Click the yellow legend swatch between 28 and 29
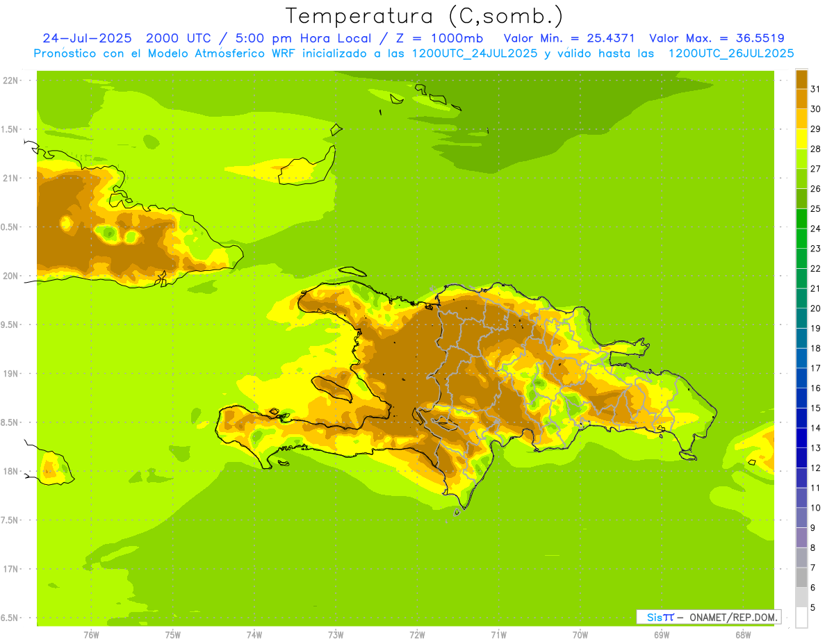 click(x=801, y=139)
